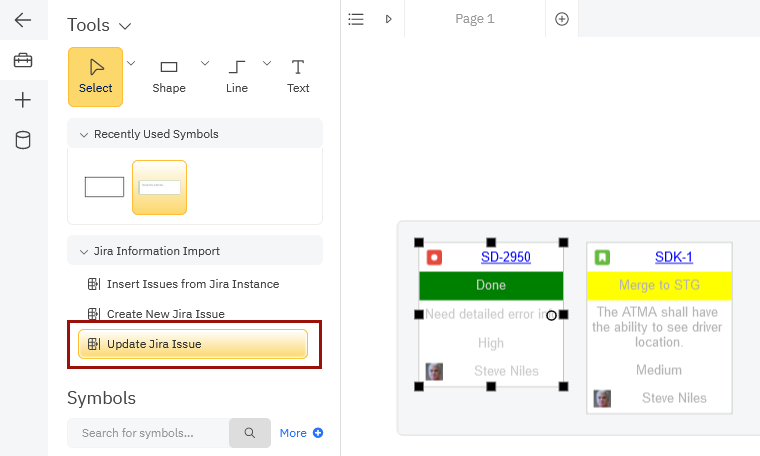Collapse the Recently Used Symbols section
The image size is (760, 456).
click(84, 134)
